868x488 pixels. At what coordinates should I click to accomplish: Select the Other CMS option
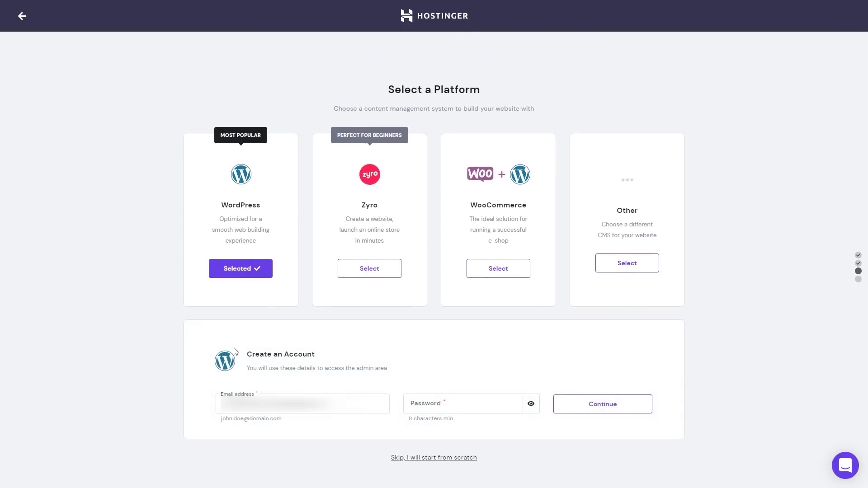627,263
